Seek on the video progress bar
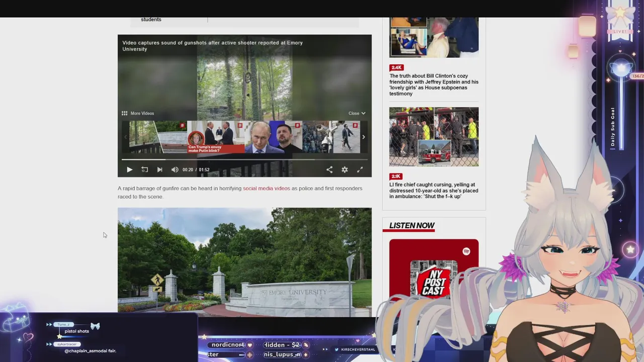 coord(245,159)
